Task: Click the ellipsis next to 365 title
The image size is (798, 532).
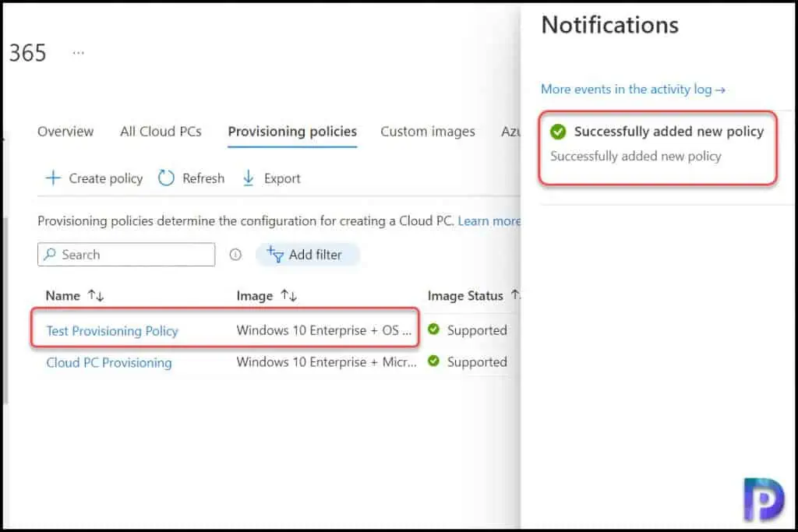Action: (79, 52)
